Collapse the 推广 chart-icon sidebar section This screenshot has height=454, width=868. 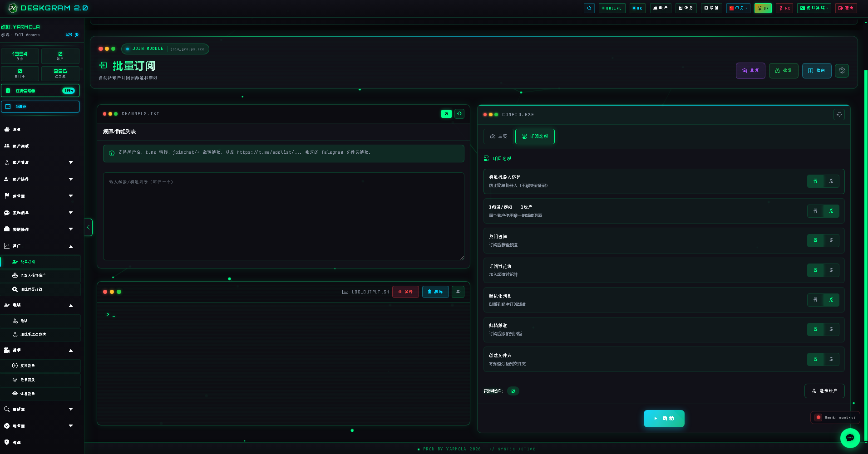[x=40, y=246]
